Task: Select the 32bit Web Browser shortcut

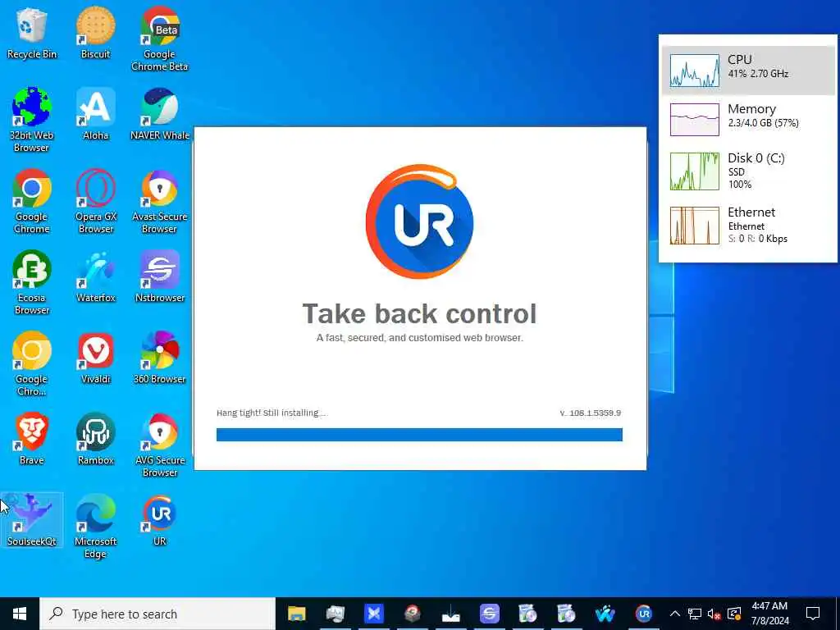Action: 32,121
